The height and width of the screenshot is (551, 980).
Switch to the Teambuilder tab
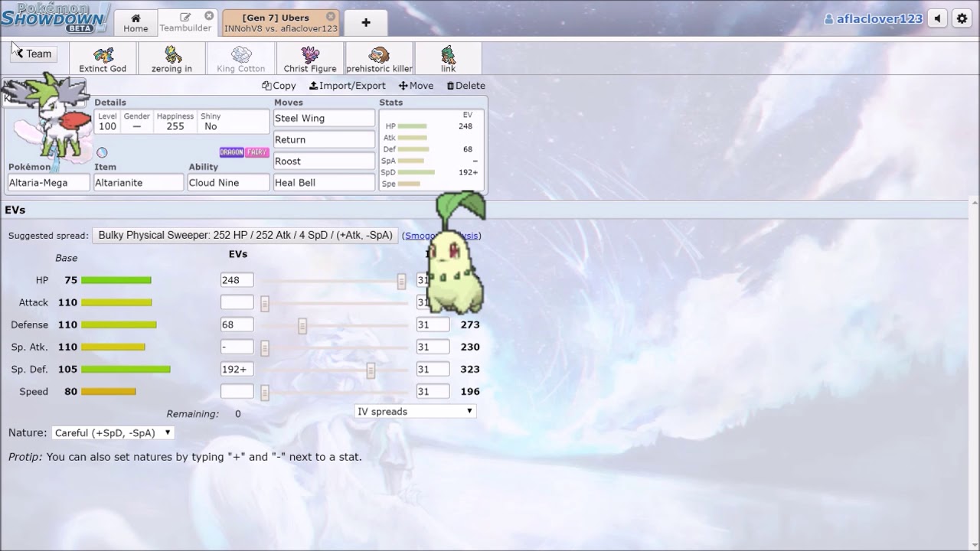[x=185, y=23]
